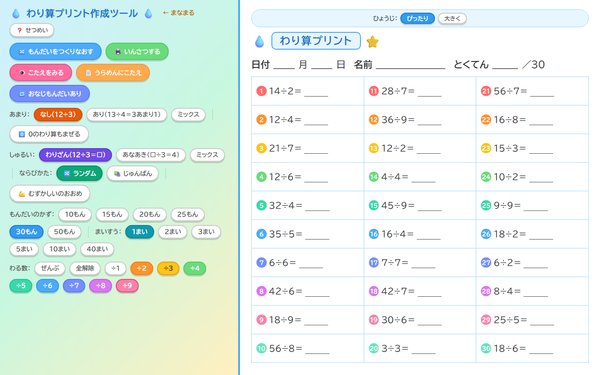The width and height of the screenshot is (600, 375).
Task: Click problem text 14÷2=
Action: click(285, 91)
